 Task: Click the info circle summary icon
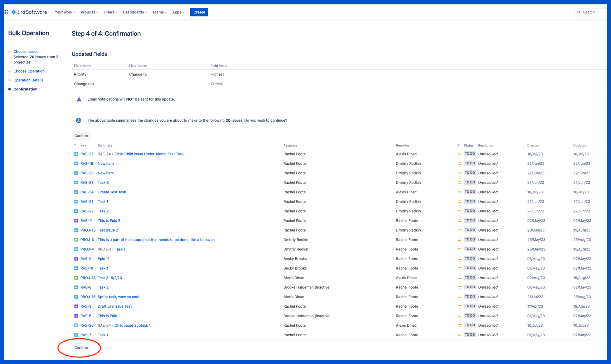pos(78,120)
